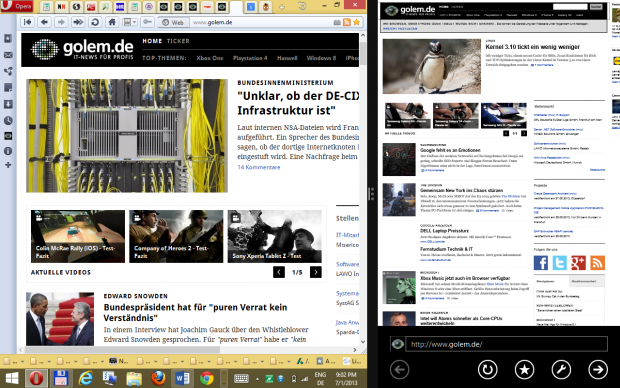The image size is (620, 388).
Task: Open Word from the taskbar
Action: coord(182,379)
